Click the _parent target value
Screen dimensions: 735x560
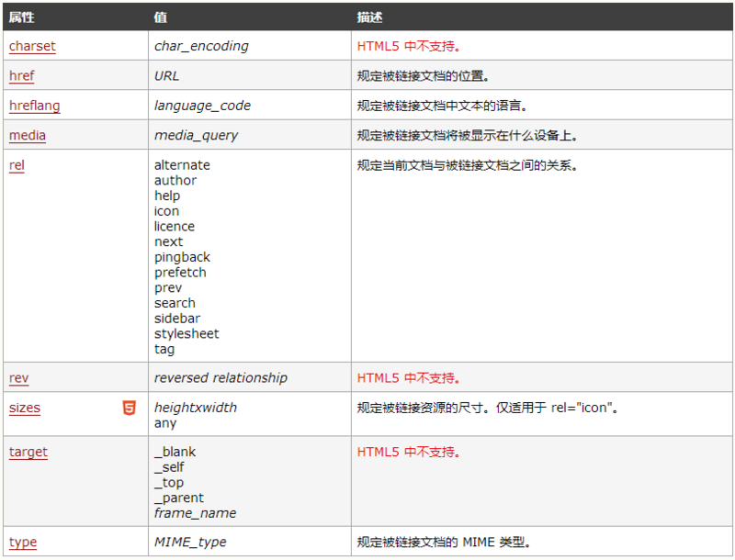pos(178,498)
